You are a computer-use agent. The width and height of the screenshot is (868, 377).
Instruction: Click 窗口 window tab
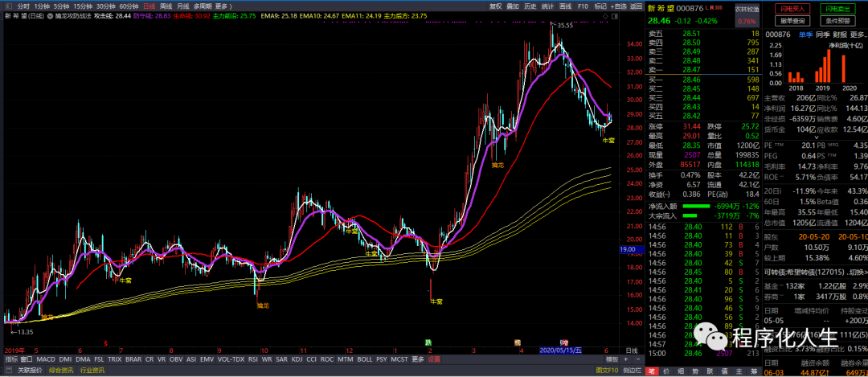click(27, 359)
